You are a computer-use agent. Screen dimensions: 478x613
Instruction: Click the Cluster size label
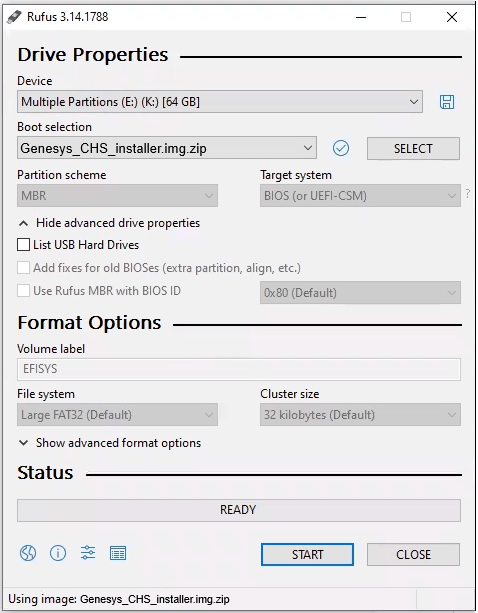point(290,394)
